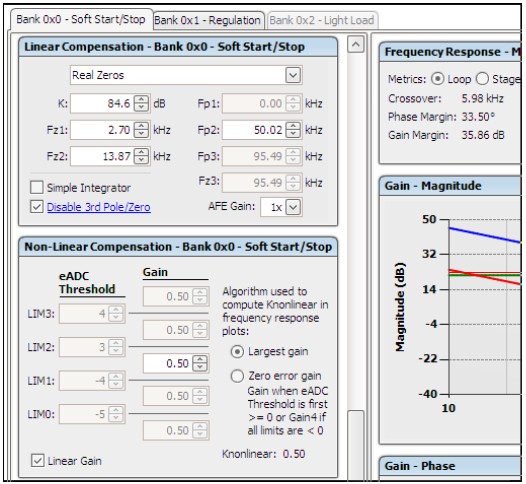Enable the Simple Integrator checkbox

pyautogui.click(x=37, y=187)
